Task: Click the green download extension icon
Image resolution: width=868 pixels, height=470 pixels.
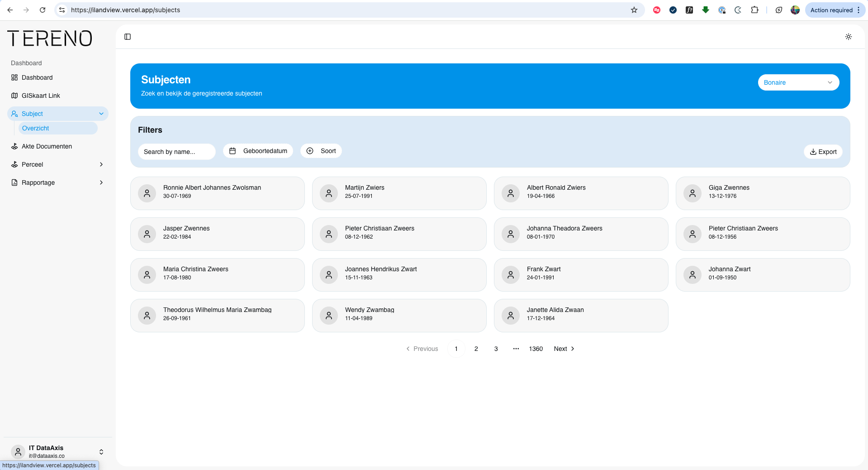Action: point(706,10)
